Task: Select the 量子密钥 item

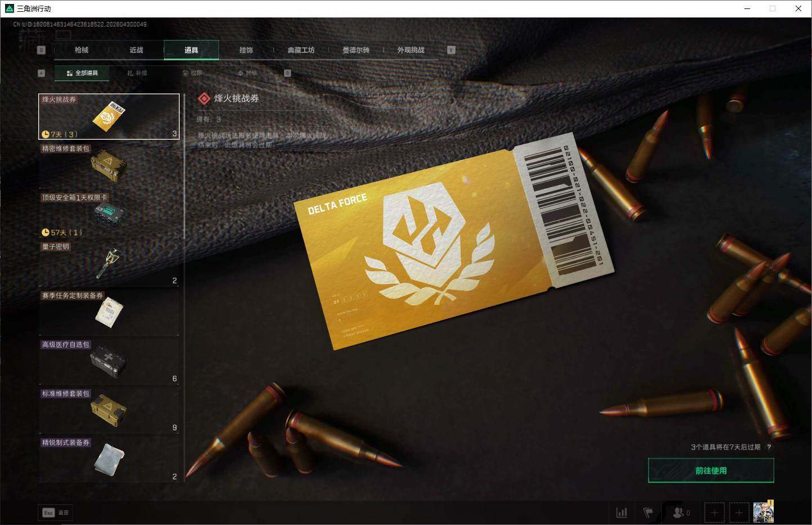Action: click(109, 264)
